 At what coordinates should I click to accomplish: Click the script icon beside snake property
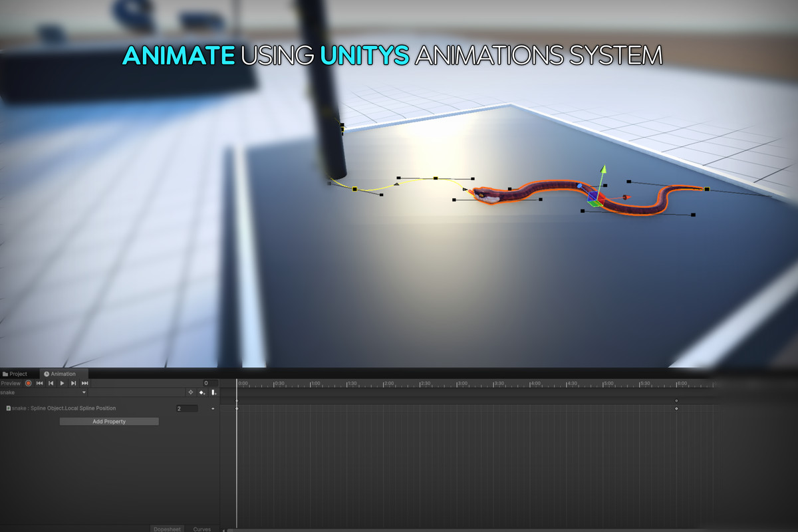coord(8,408)
